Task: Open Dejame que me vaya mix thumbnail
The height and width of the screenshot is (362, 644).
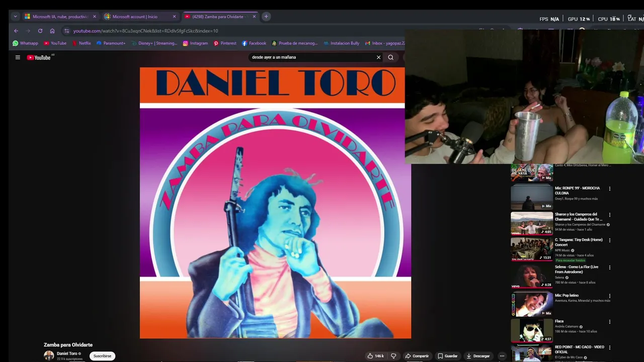Action: click(532, 172)
